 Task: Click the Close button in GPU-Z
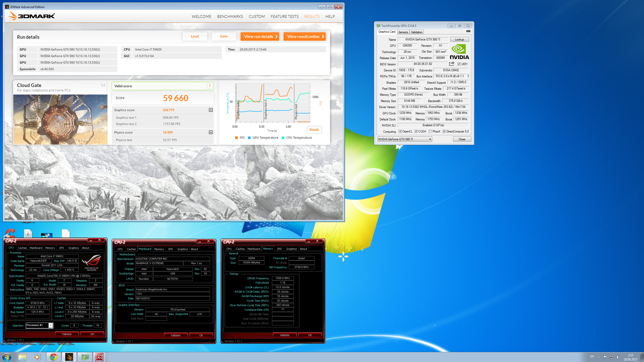coord(462,139)
